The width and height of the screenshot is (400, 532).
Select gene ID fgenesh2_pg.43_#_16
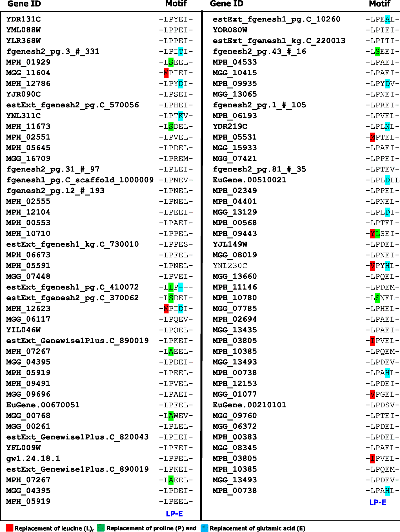coord(259,51)
